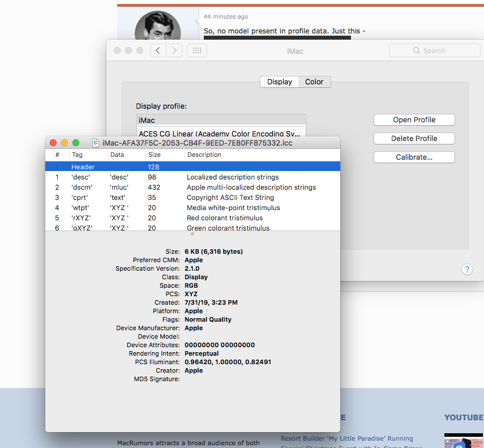Viewport: 484px width, 448px height.
Task: Click the 44 minutes ago timestamp
Action: (x=226, y=16)
